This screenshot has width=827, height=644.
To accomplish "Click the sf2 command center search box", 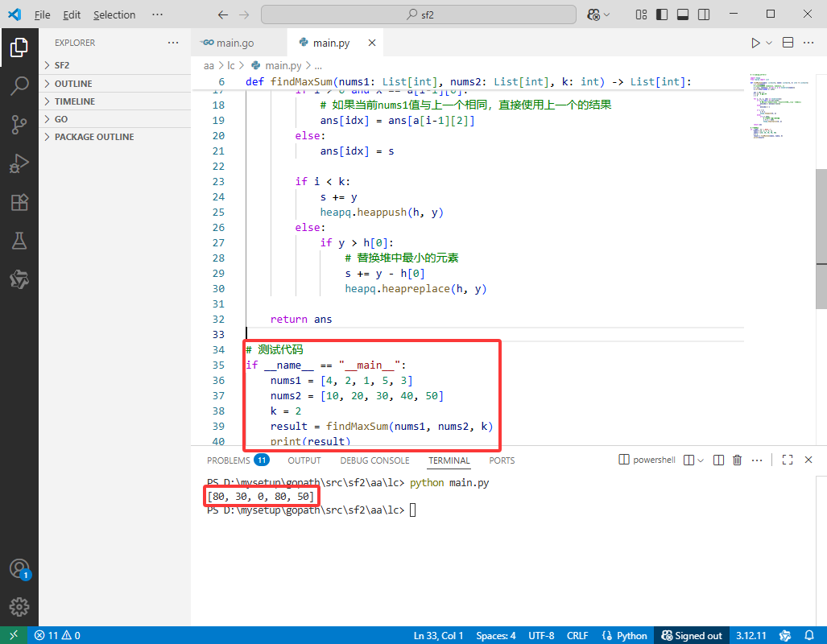I will [418, 14].
